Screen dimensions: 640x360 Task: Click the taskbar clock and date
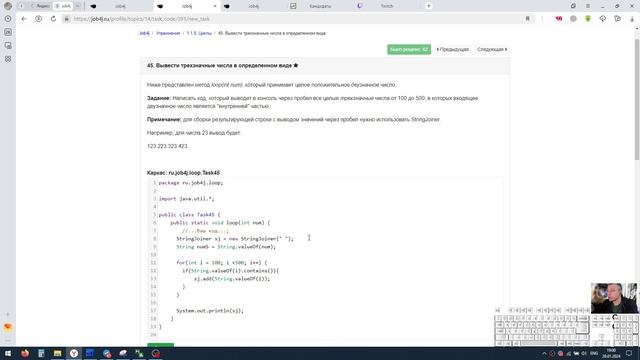pyautogui.click(x=611, y=353)
